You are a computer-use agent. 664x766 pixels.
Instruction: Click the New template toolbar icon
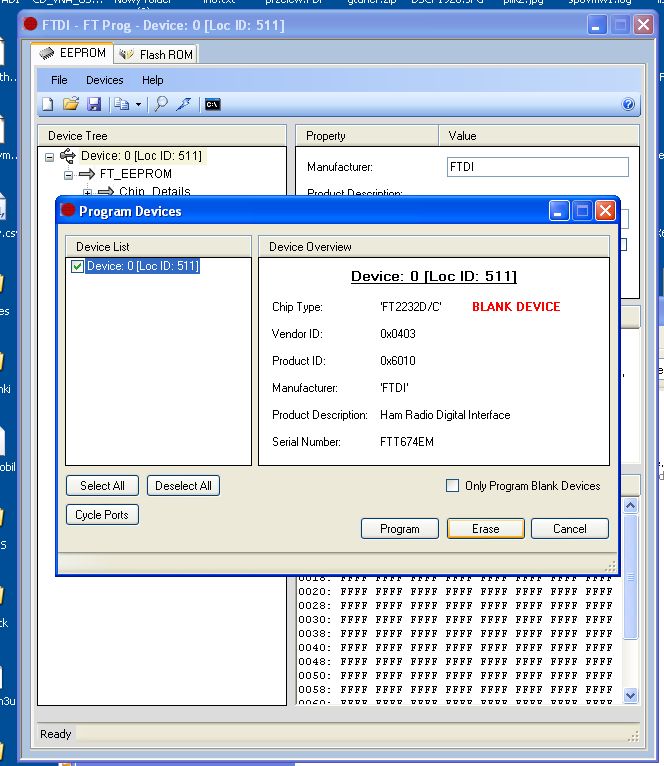pyautogui.click(x=47, y=104)
